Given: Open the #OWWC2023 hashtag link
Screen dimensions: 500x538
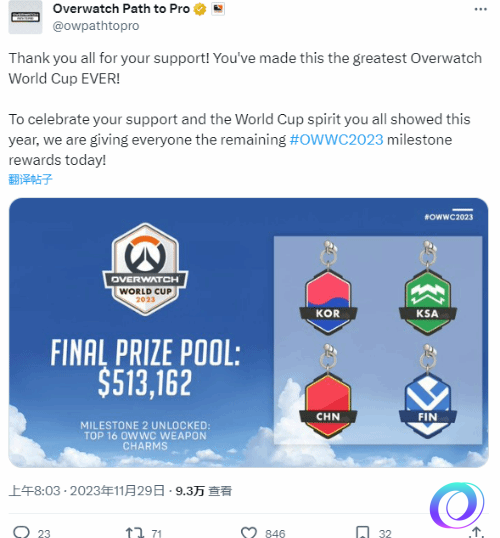Looking at the screenshot, I should [x=336, y=140].
